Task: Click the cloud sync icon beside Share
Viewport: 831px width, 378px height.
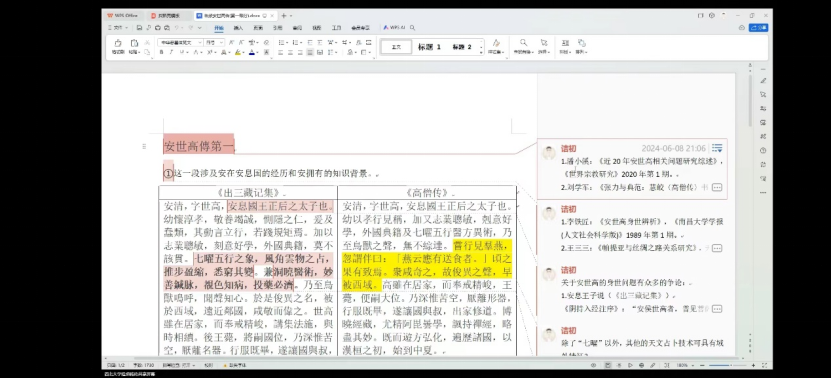Action: pos(741,28)
